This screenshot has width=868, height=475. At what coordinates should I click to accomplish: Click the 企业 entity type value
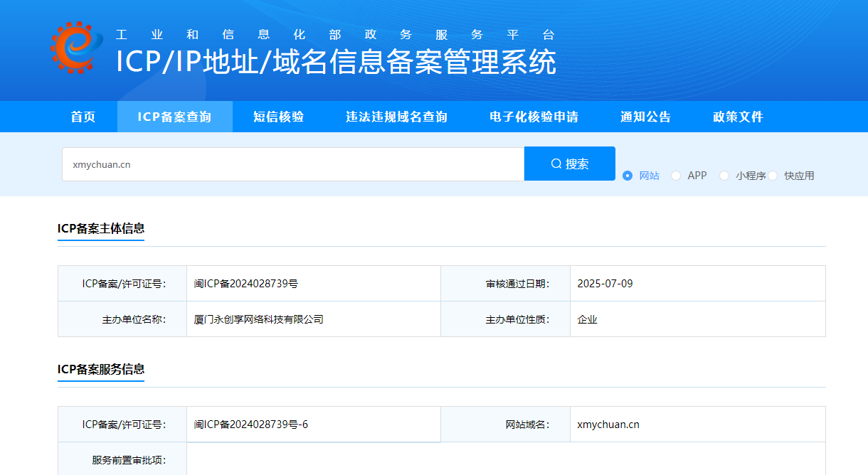click(x=588, y=319)
